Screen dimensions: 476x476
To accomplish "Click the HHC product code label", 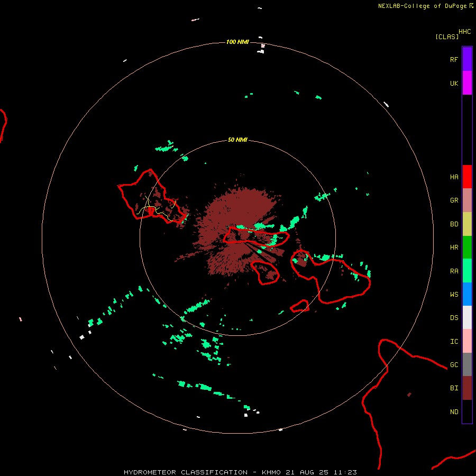I will point(464,32).
